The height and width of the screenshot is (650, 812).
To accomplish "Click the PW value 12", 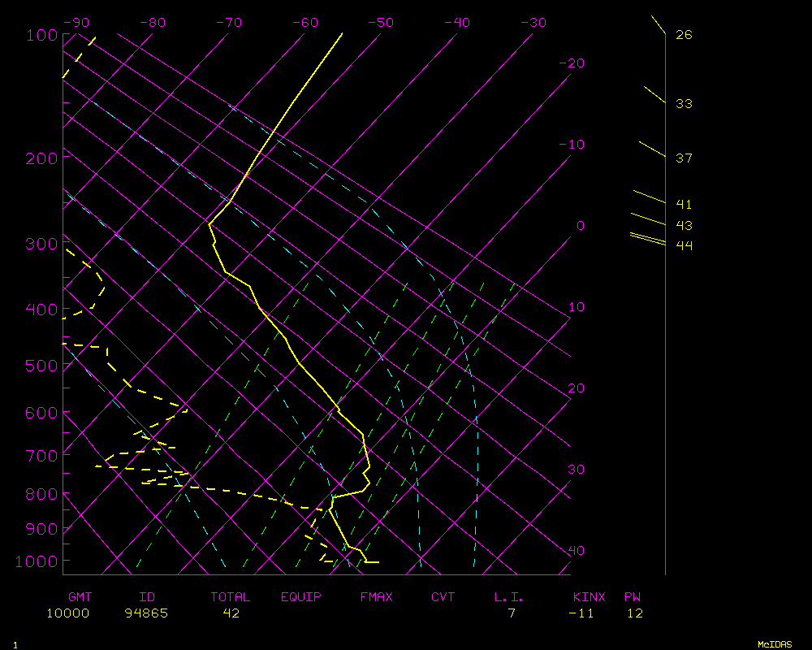I will (635, 613).
